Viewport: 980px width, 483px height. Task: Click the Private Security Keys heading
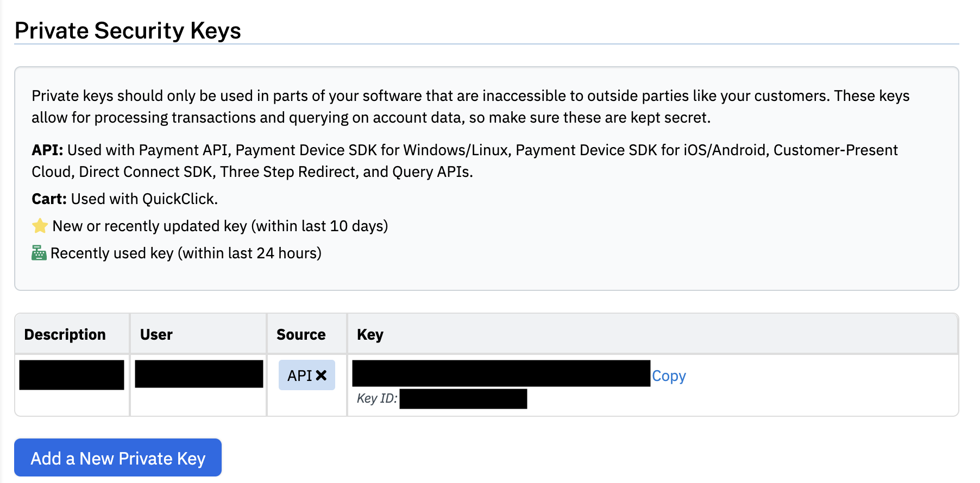(x=128, y=30)
